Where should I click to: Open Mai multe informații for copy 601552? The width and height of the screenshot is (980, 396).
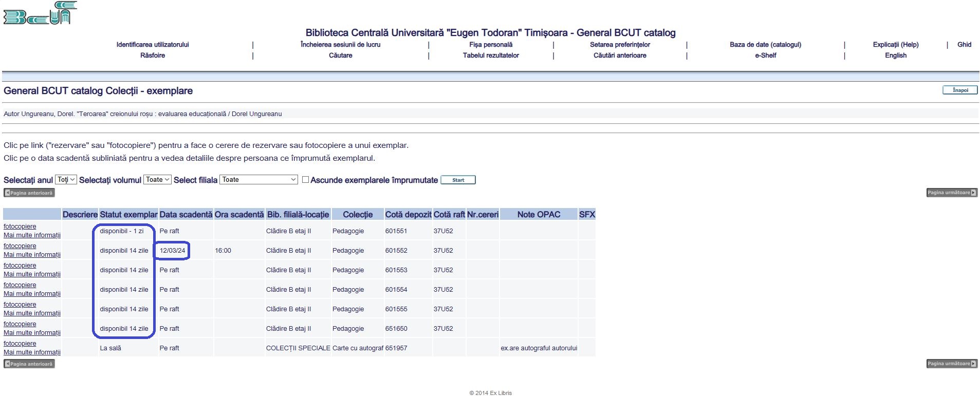pos(32,255)
